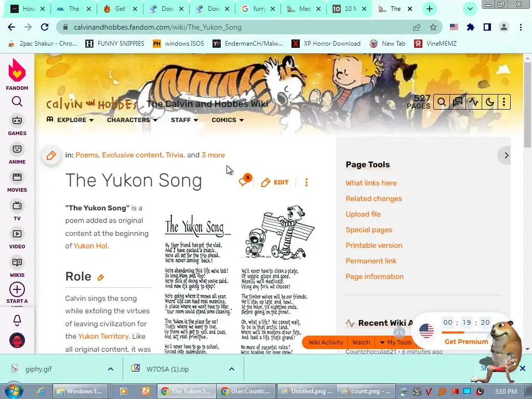Collapse the right rail arrow
Screen dimensions: 532x399
(x=505, y=155)
